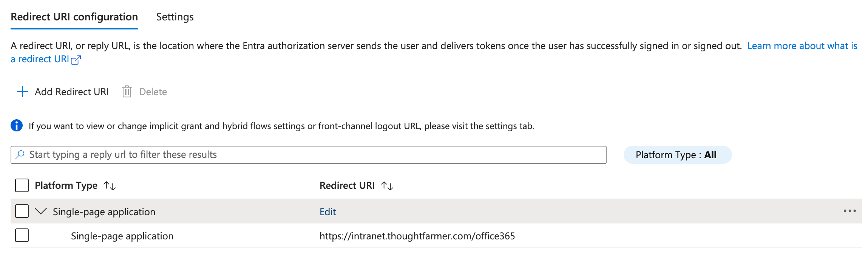
Task: Open the ellipsis menu on the Single-page application row
Action: pyautogui.click(x=850, y=211)
